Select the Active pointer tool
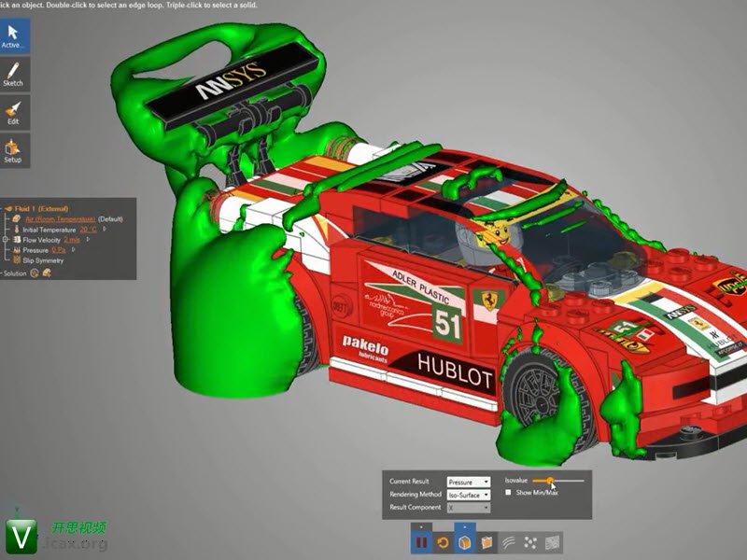This screenshot has height=560, width=747. [15, 35]
